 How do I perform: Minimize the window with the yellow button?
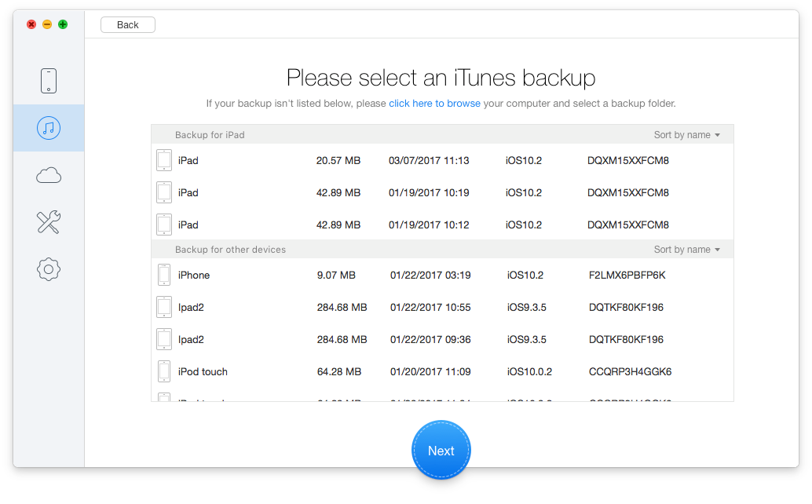click(x=47, y=24)
